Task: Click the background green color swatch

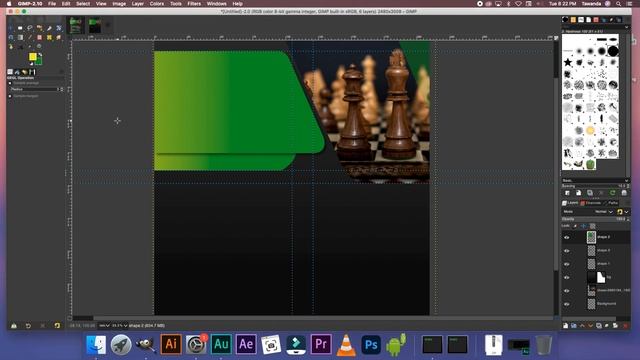Action: 39,62
